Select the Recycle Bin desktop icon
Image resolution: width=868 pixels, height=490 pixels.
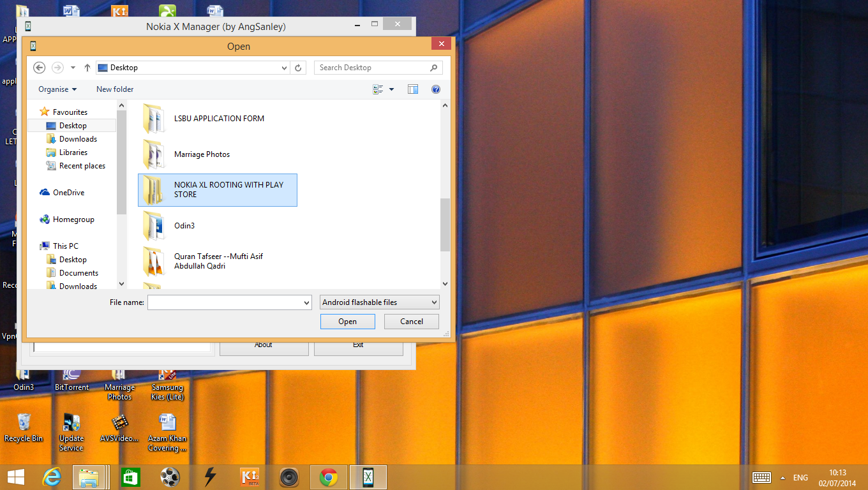coord(24,427)
